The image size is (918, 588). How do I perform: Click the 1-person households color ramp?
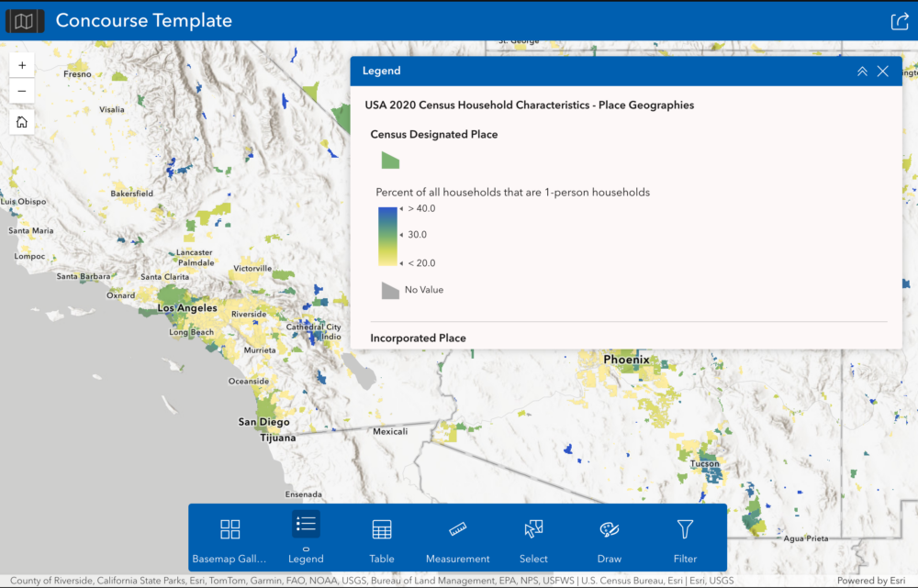tap(387, 236)
